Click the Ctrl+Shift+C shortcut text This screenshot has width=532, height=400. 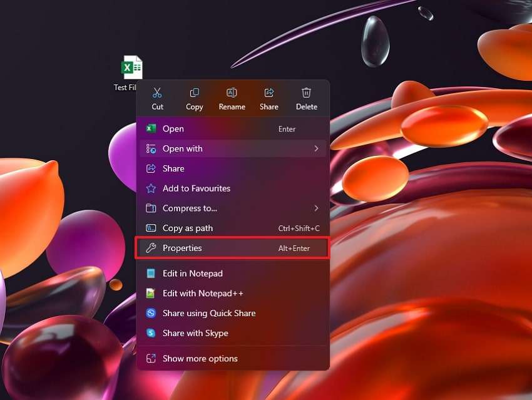(x=299, y=228)
